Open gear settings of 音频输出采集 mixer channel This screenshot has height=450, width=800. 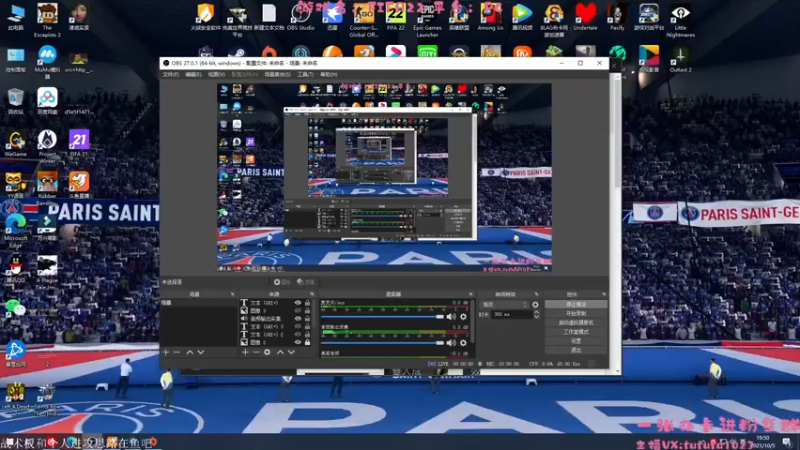click(x=463, y=343)
